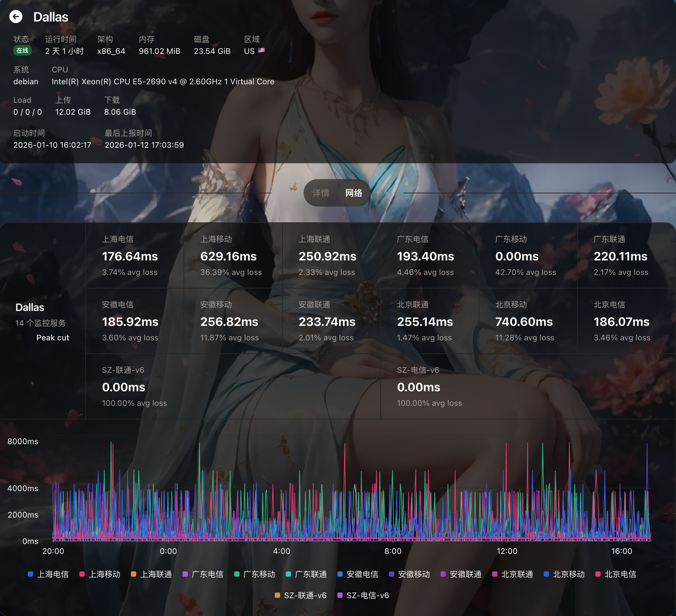Click the purple SZ-电信-v6 legend swatch
Image resolution: width=676 pixels, height=616 pixels.
tap(340, 595)
